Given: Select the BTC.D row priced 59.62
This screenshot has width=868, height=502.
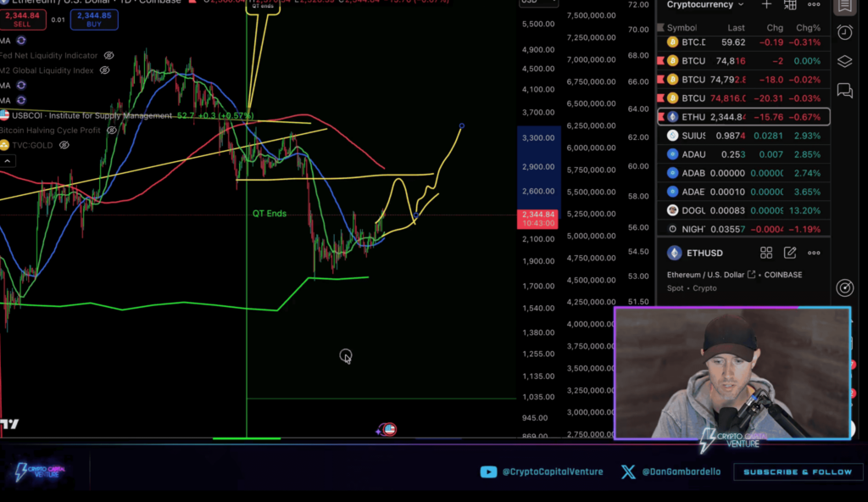Looking at the screenshot, I should pos(743,42).
